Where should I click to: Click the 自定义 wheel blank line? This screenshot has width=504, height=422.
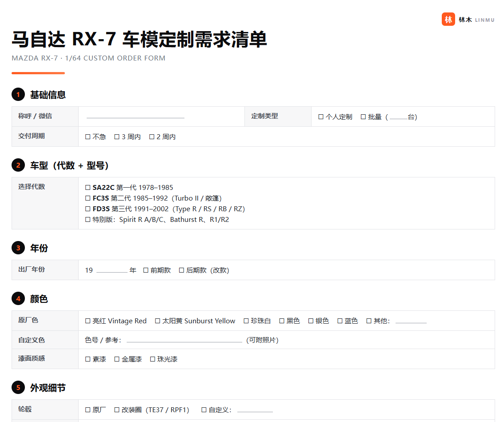255,410
